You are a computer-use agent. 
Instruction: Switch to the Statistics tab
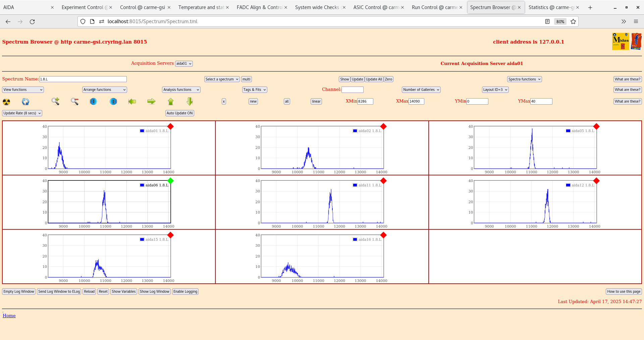(550, 7)
